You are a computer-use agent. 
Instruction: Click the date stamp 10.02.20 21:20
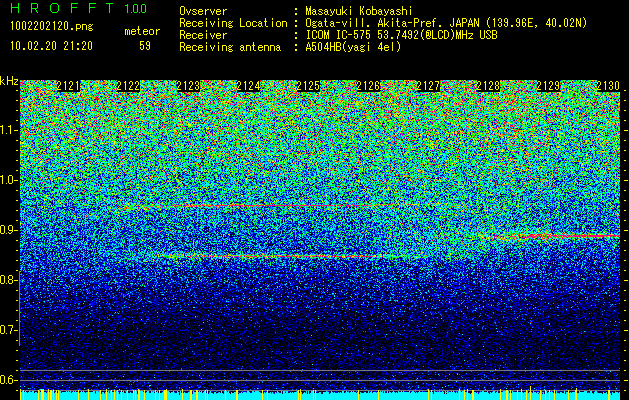(51, 46)
